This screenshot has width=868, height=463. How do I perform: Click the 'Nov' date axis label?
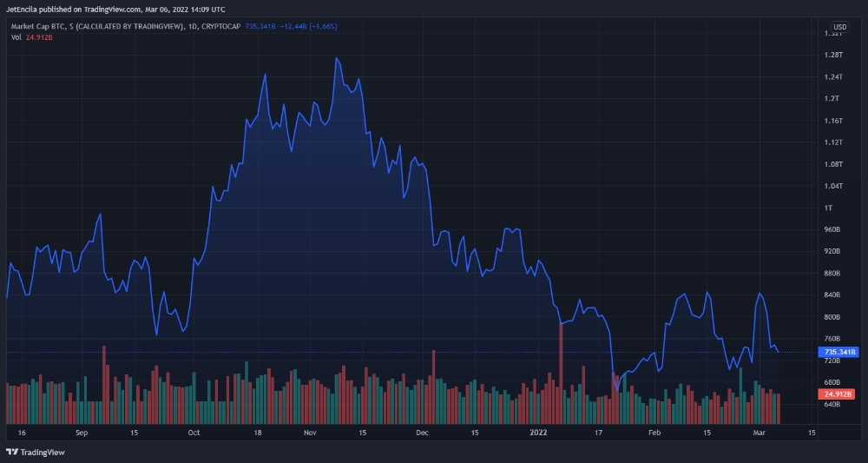pyautogui.click(x=311, y=433)
